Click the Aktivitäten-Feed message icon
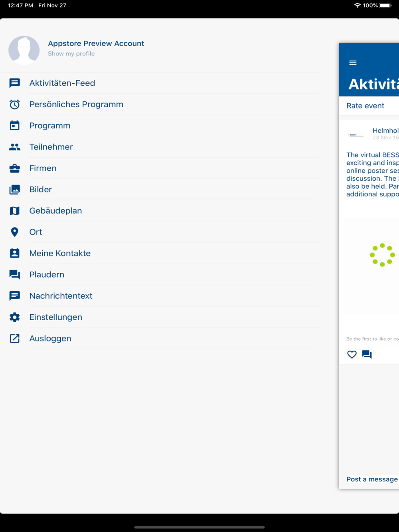 (x=15, y=83)
